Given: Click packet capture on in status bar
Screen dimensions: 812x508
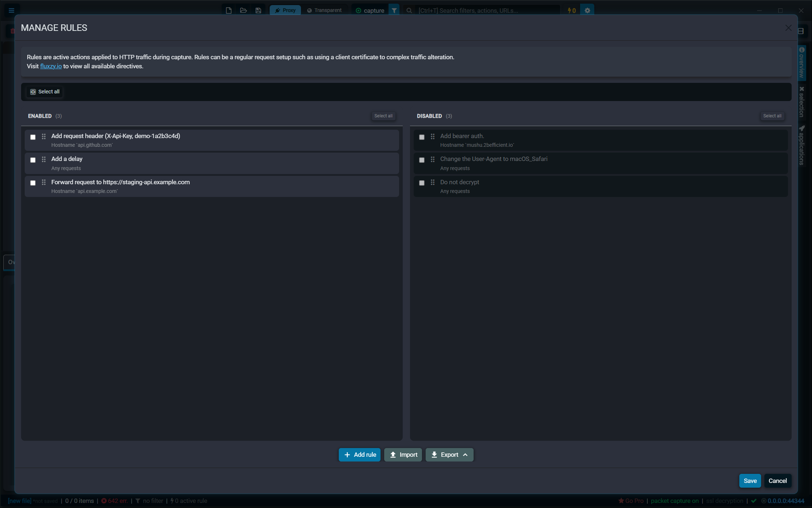Looking at the screenshot, I should click(675, 501).
